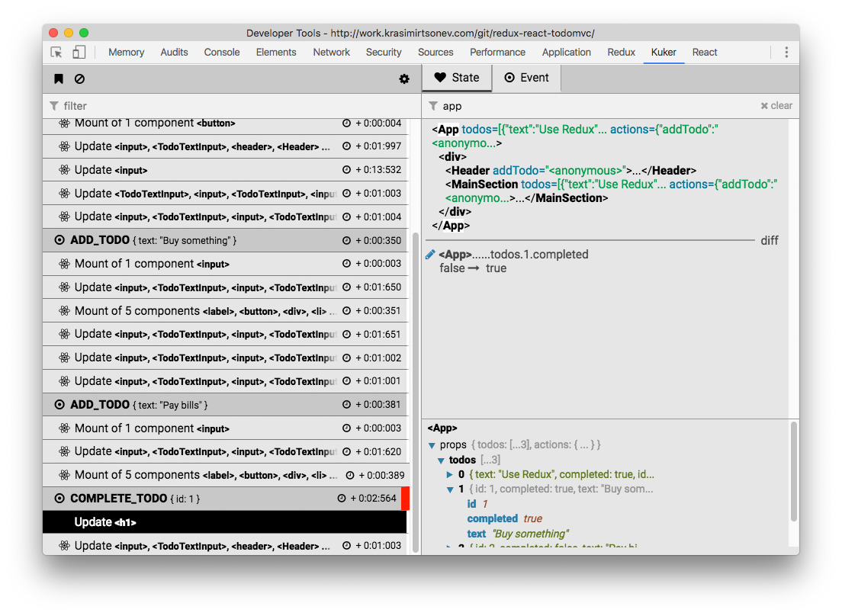Click the clear events circle-slash icon
The image size is (842, 616).
(79, 79)
